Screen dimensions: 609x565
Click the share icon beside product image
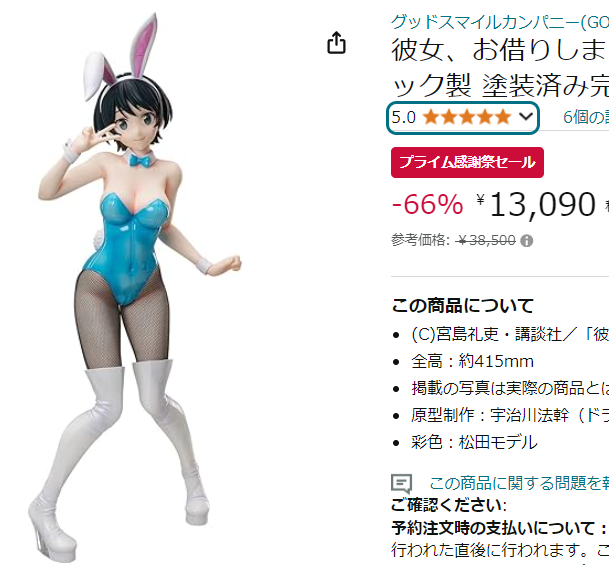pos(336,43)
